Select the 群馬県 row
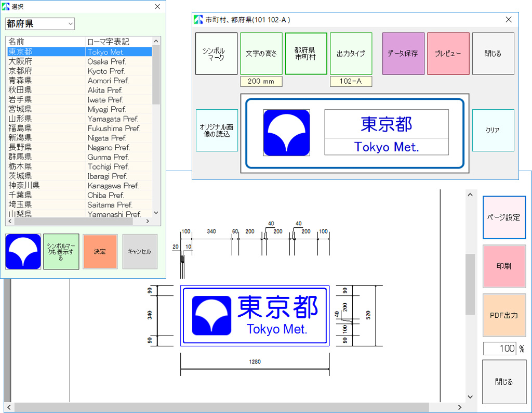 [79, 157]
